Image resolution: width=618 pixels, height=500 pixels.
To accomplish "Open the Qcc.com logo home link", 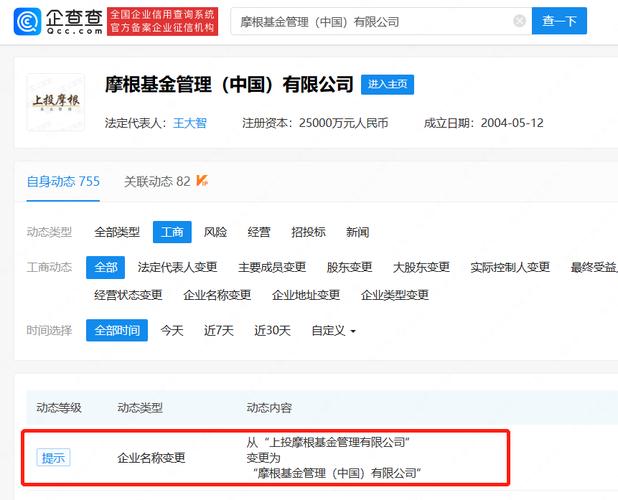I will tap(58, 21).
